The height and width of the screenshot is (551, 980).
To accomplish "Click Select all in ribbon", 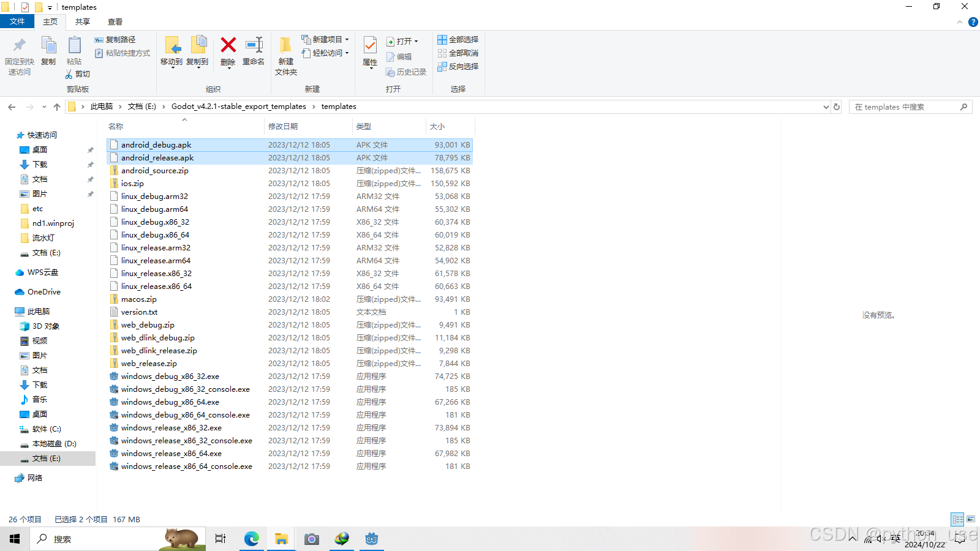I will [x=458, y=40].
